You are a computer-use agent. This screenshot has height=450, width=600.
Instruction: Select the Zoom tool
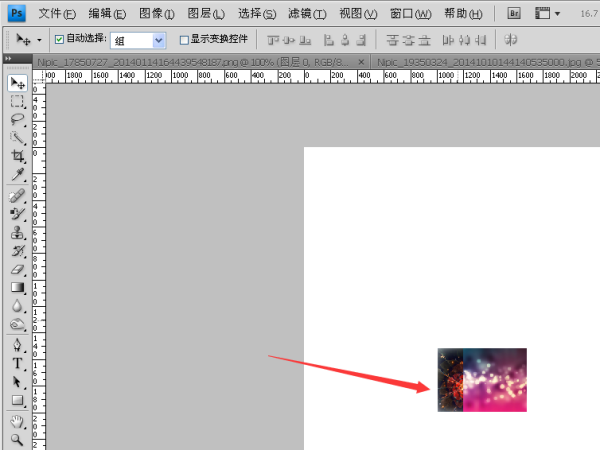pos(17,440)
